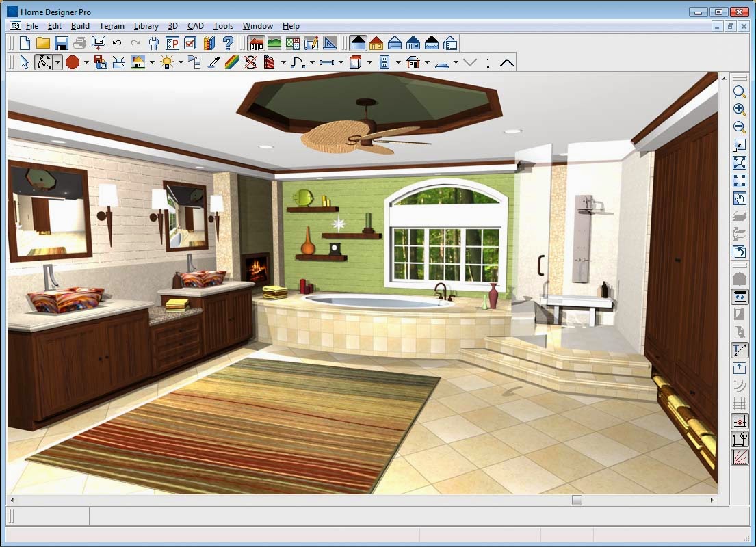
Task: Save the current plan
Action: (61, 42)
